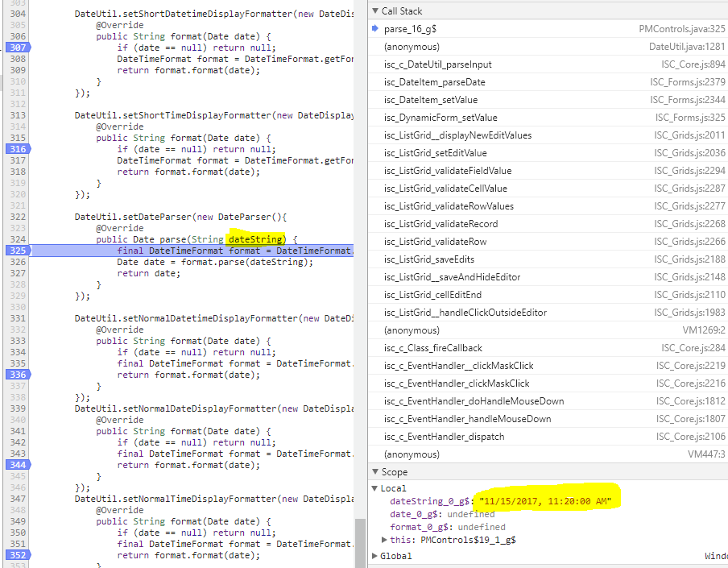This screenshot has width=728, height=568.
Task: Collapse the Local variables group
Action: tap(375, 488)
